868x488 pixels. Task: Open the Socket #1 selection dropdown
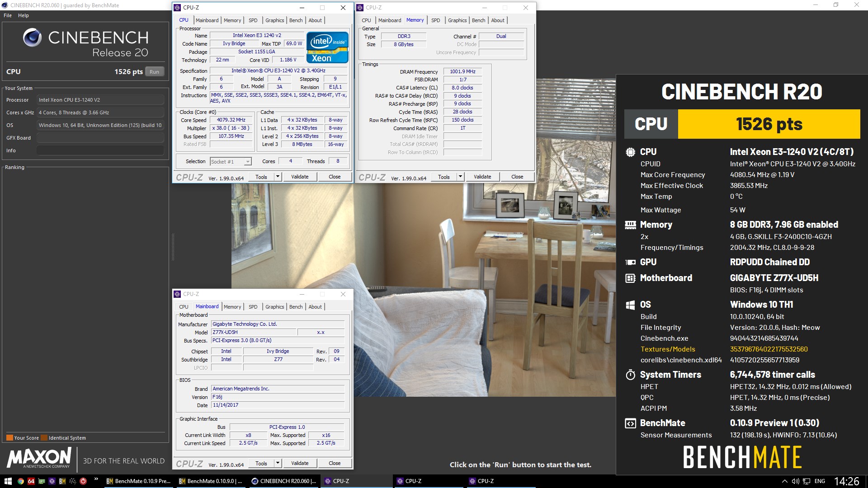(231, 162)
